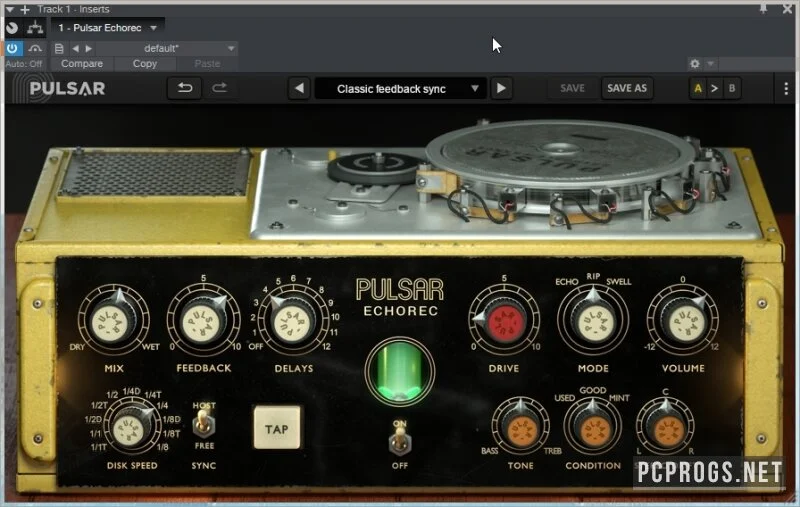
Task: Click the 'Track 1 - Inserts' title text
Action: pyautogui.click(x=73, y=9)
